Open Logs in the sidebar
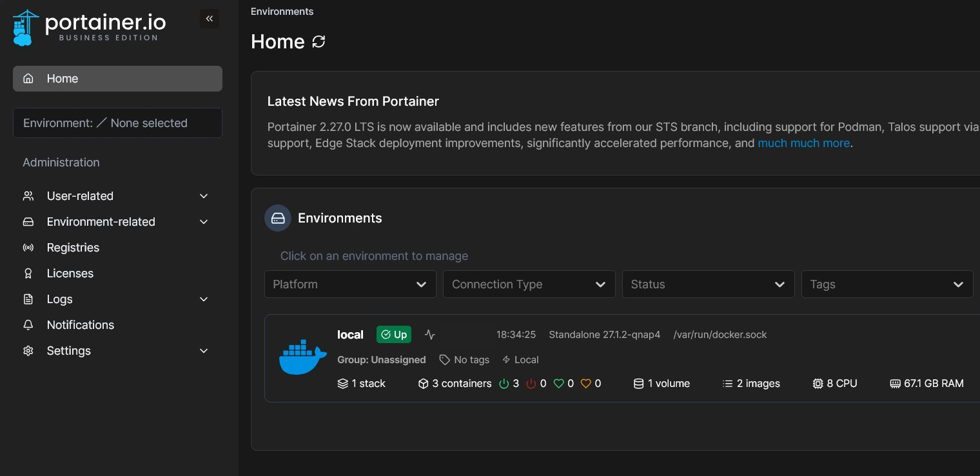This screenshot has width=980, height=476. (117, 299)
